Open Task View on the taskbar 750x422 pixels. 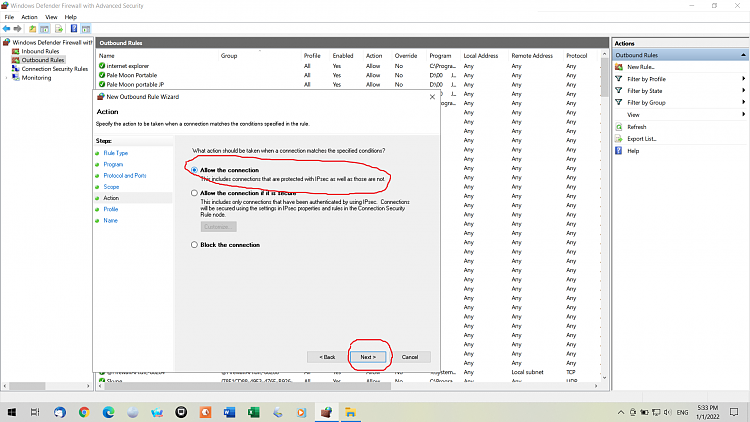(x=35, y=412)
